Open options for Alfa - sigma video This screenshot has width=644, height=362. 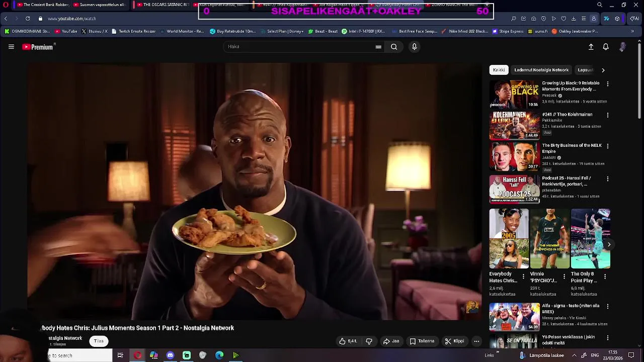pos(607,307)
